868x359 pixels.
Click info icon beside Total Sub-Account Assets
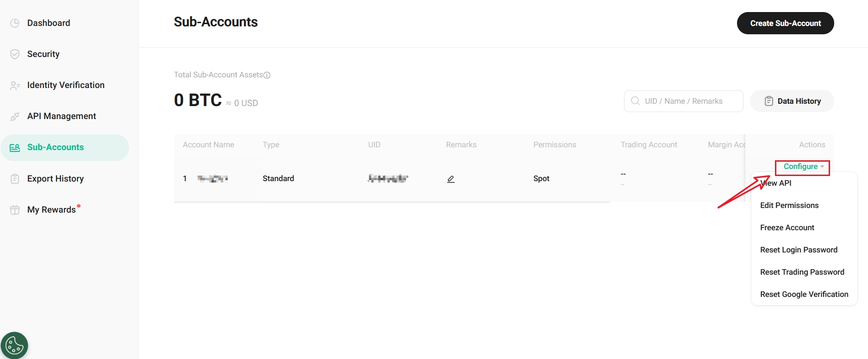coord(267,75)
